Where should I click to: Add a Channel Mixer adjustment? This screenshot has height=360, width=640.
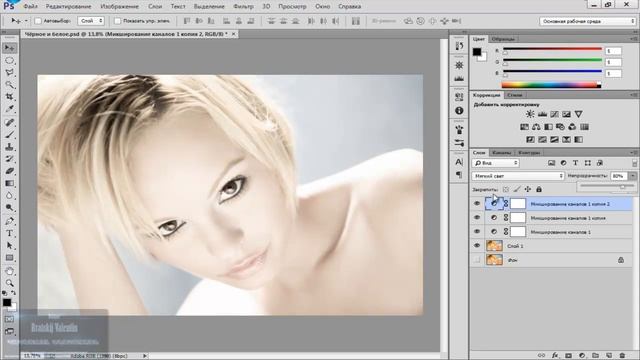click(572, 127)
